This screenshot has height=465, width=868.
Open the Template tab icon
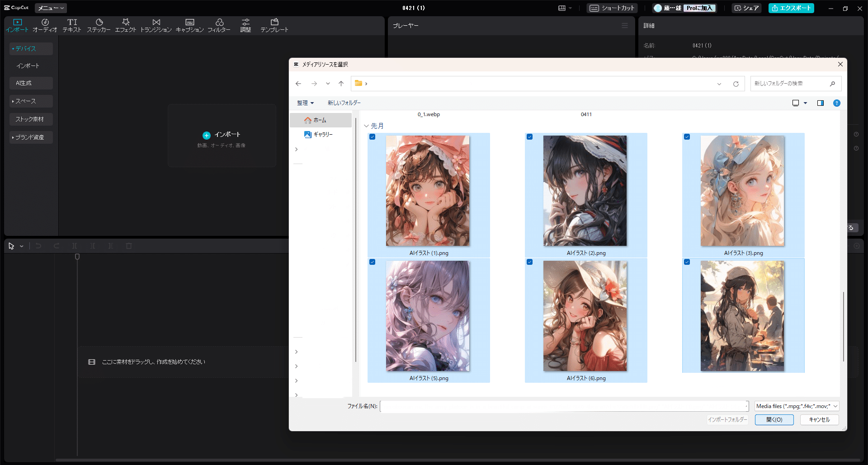coord(274,22)
